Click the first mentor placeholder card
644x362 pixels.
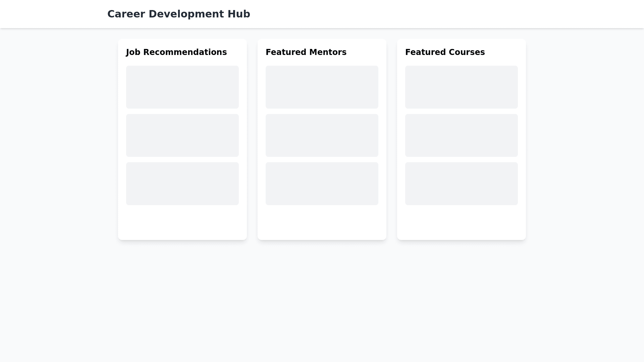click(x=322, y=87)
